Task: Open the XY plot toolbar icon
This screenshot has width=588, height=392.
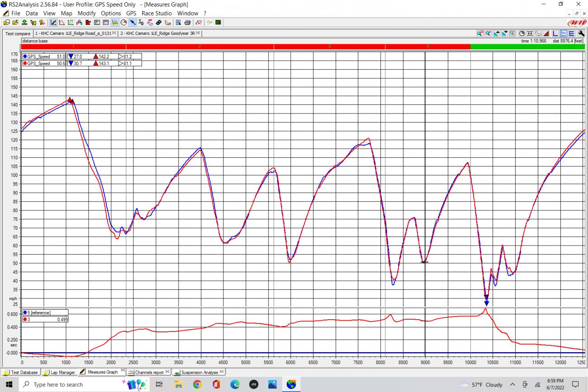Action: coord(71,22)
